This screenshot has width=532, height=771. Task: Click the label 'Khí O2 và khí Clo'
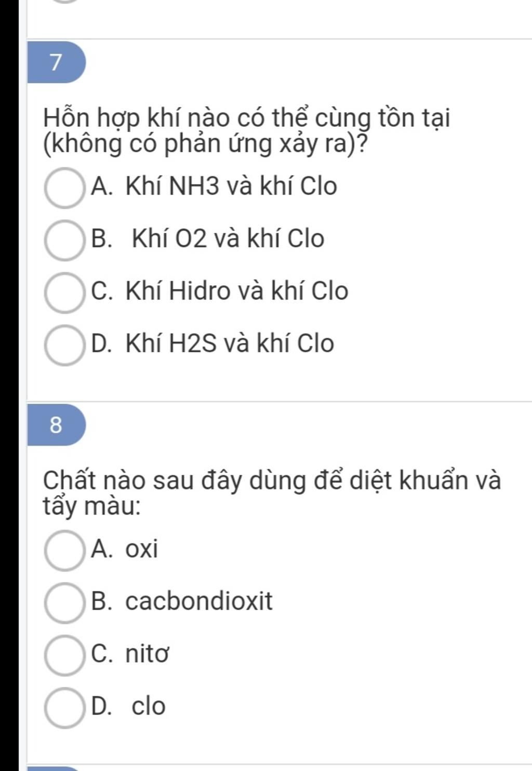click(x=228, y=238)
